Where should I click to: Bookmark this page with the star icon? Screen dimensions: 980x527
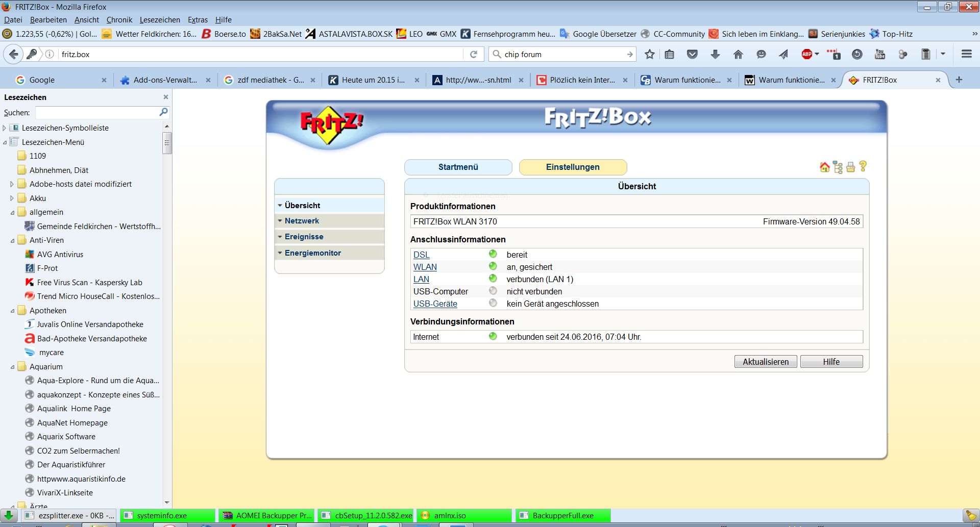click(649, 54)
